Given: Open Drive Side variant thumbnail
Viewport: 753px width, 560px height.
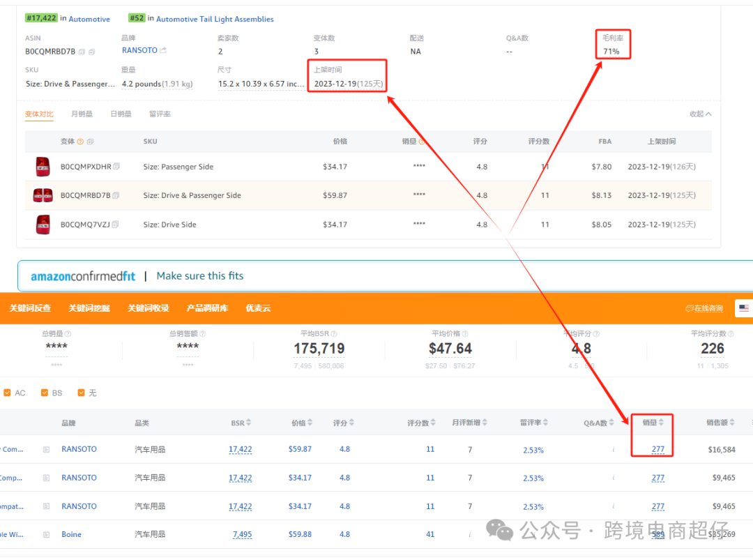Looking at the screenshot, I should 43,225.
